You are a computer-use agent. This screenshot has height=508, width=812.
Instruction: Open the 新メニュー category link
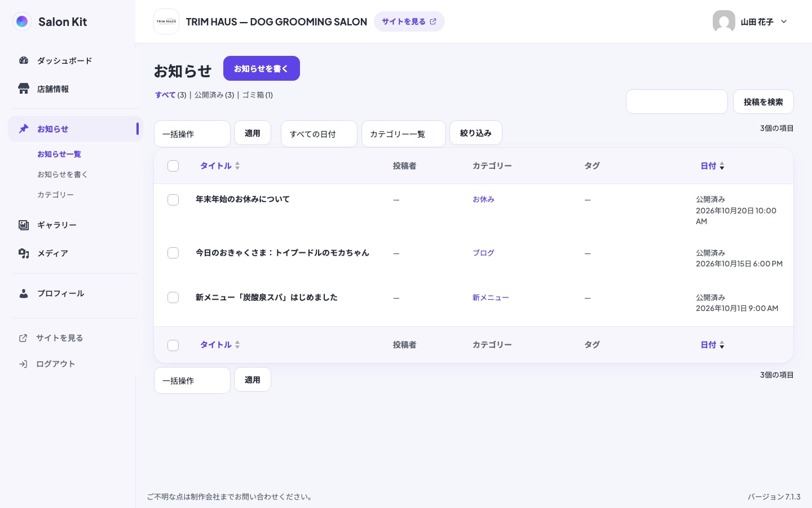[491, 297]
